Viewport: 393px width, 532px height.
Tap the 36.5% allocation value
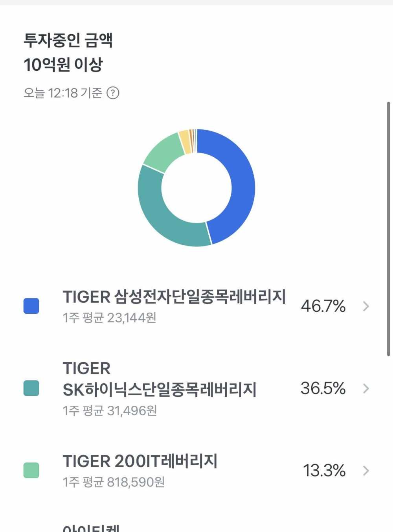pos(323,388)
